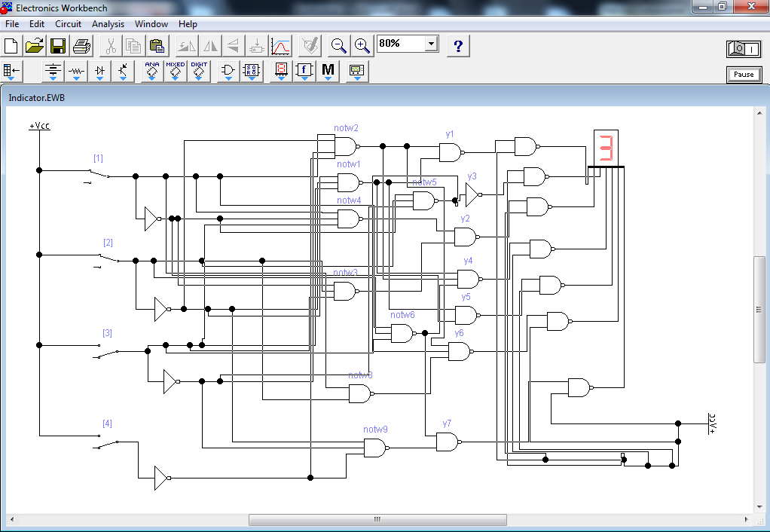This screenshot has height=532, width=770.
Task: Flip component horizontally
Action: (210, 46)
